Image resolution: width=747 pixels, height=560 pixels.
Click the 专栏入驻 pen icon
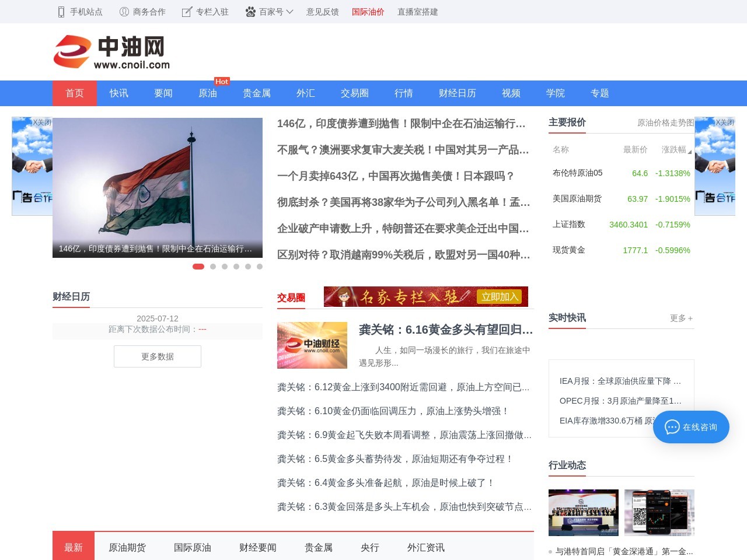point(186,11)
